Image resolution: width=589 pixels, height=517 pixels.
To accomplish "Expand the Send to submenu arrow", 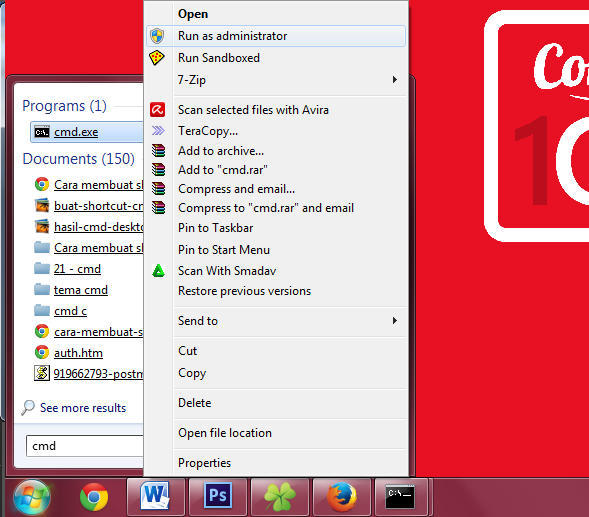I will 394,320.
